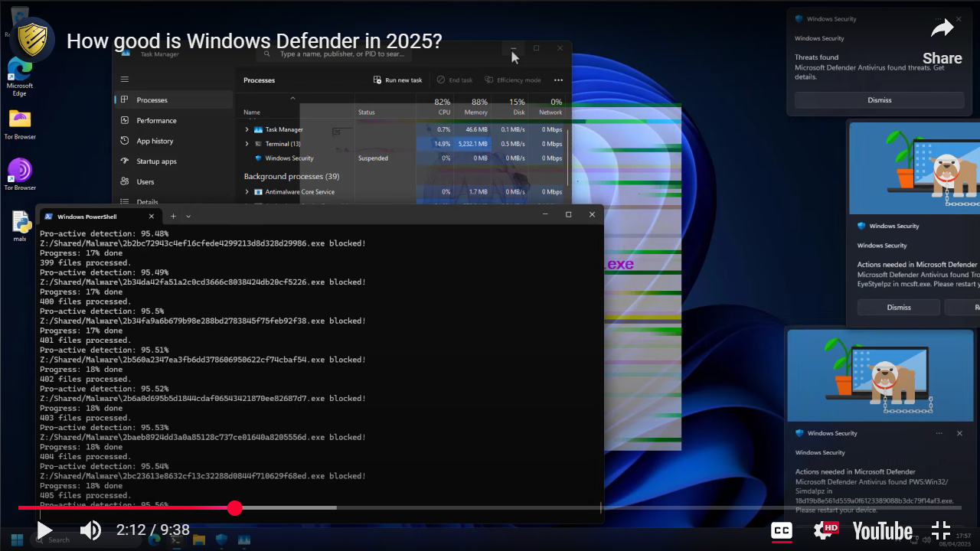Image resolution: width=980 pixels, height=551 pixels.
Task: Expand Antimalware Core Service process
Action: [x=247, y=192]
